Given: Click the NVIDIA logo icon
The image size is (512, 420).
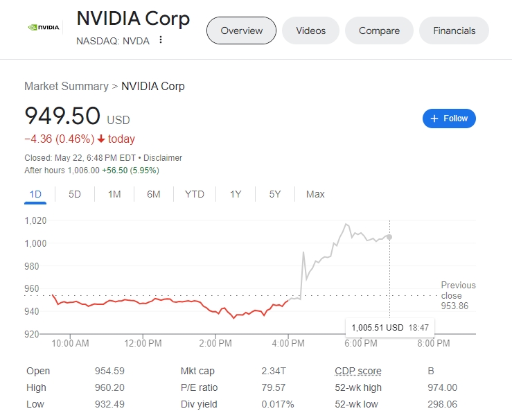Looking at the screenshot, I should 44,28.
